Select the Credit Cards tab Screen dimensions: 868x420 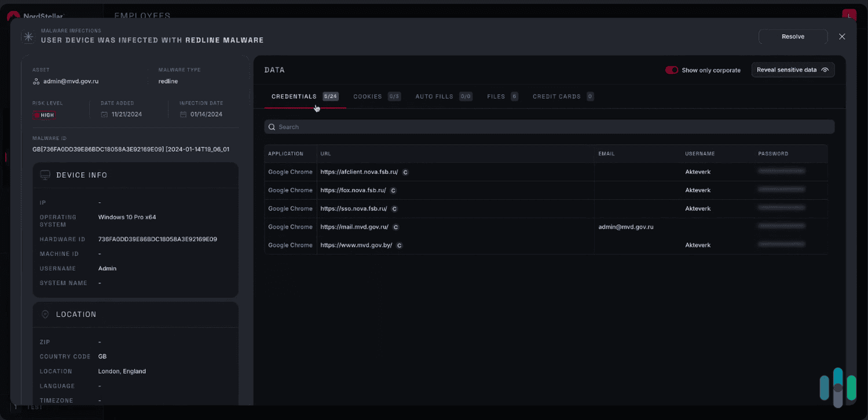pos(556,96)
